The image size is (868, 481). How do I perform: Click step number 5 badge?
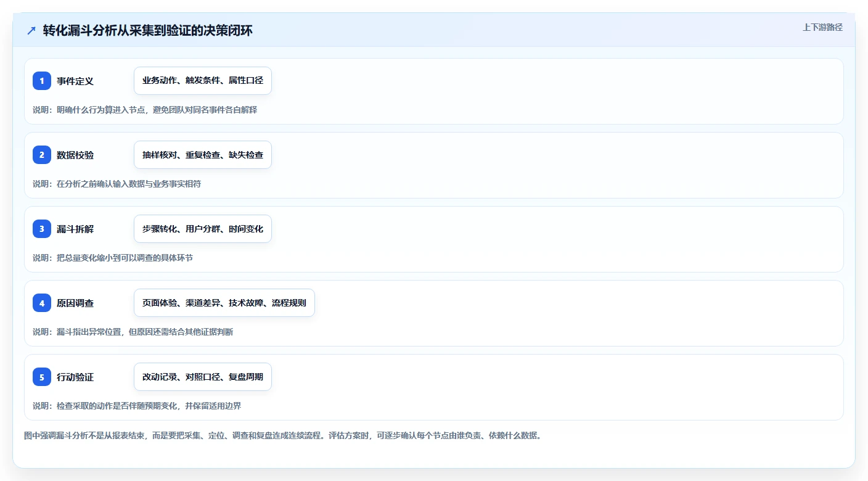42,377
